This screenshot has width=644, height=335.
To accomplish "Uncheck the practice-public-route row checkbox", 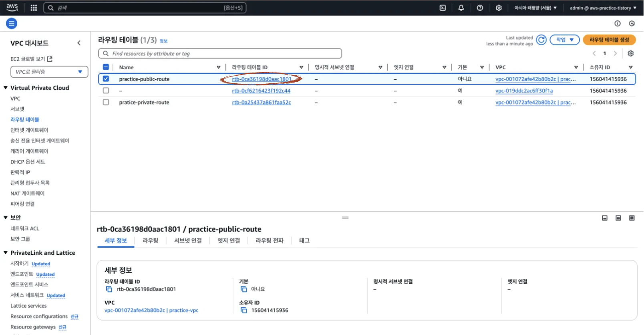I will [x=106, y=79].
